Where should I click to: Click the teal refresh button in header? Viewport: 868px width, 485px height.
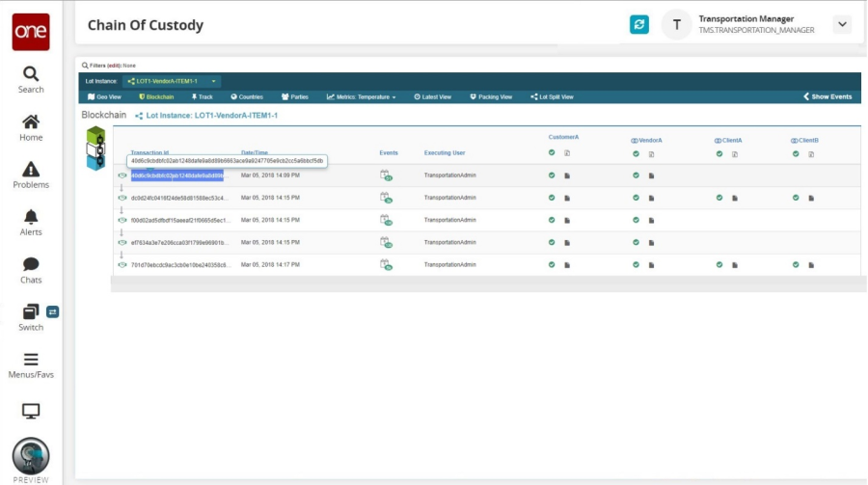639,25
